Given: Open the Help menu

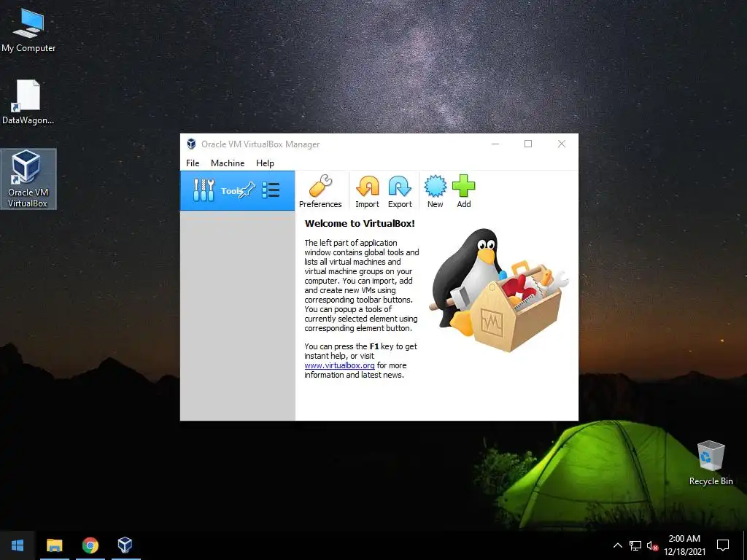Looking at the screenshot, I should 265,163.
